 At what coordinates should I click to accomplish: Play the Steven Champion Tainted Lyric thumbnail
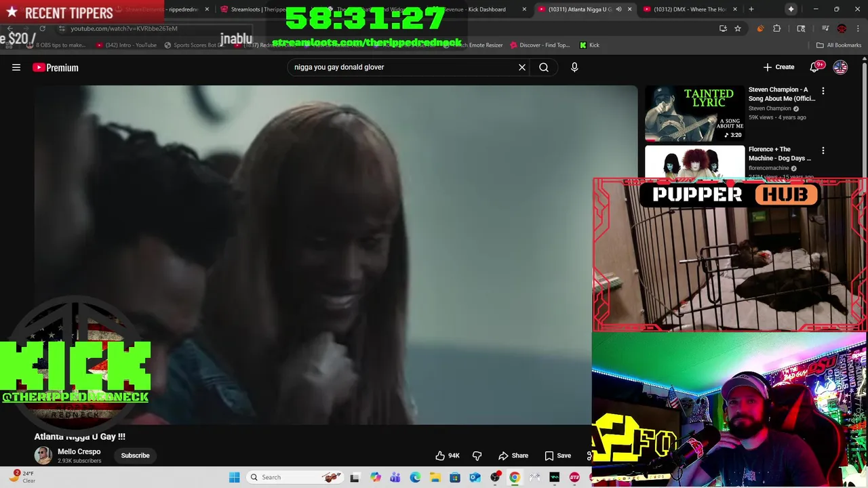tap(694, 113)
